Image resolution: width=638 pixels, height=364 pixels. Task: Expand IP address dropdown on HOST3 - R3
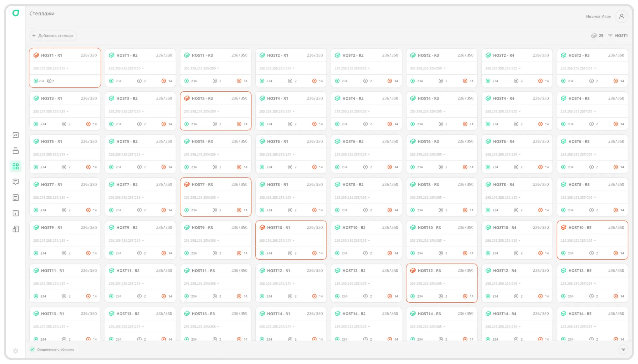click(x=218, y=112)
